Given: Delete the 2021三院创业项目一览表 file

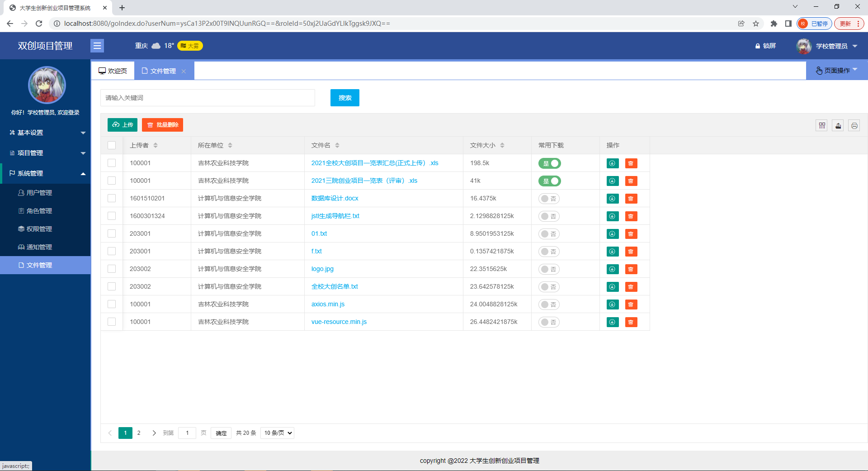Looking at the screenshot, I should coord(631,181).
